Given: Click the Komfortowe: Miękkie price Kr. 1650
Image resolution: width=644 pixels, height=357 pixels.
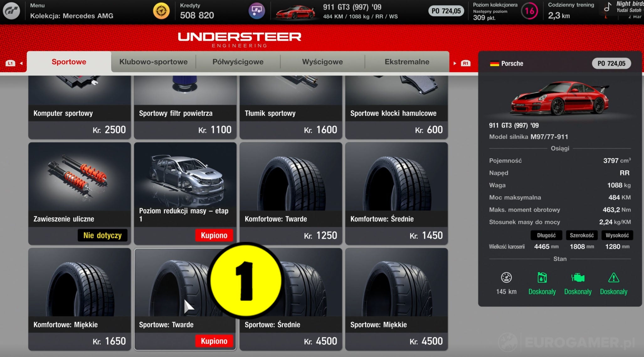Looking at the screenshot, I should (x=109, y=341).
